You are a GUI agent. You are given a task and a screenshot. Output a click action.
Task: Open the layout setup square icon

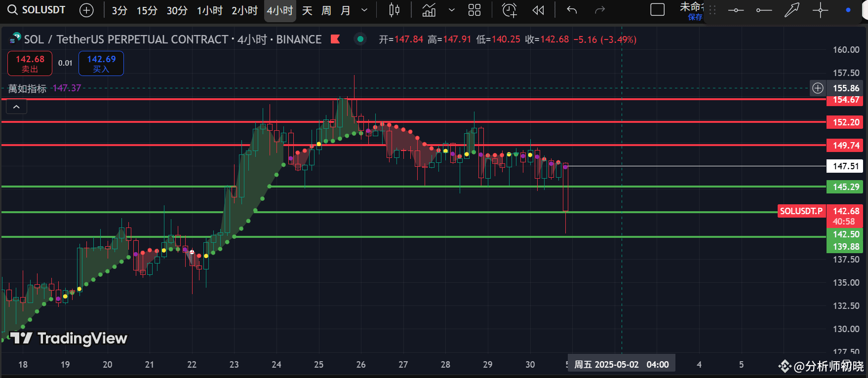coord(658,10)
